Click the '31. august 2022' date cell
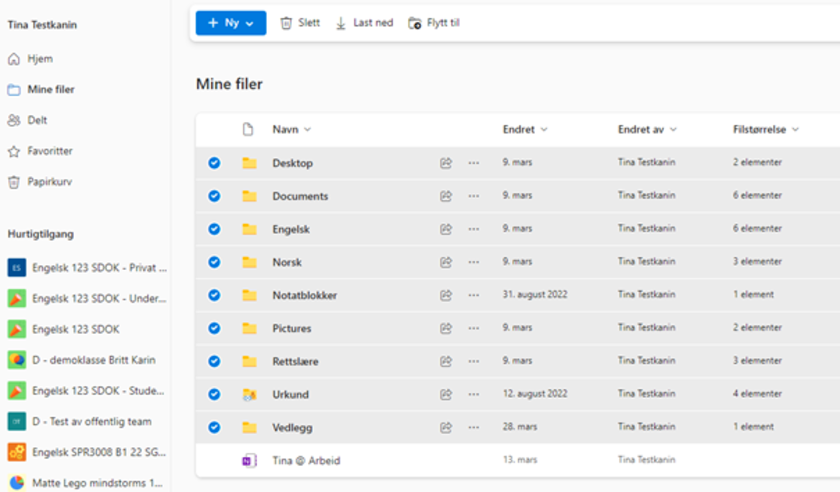 pos(535,294)
